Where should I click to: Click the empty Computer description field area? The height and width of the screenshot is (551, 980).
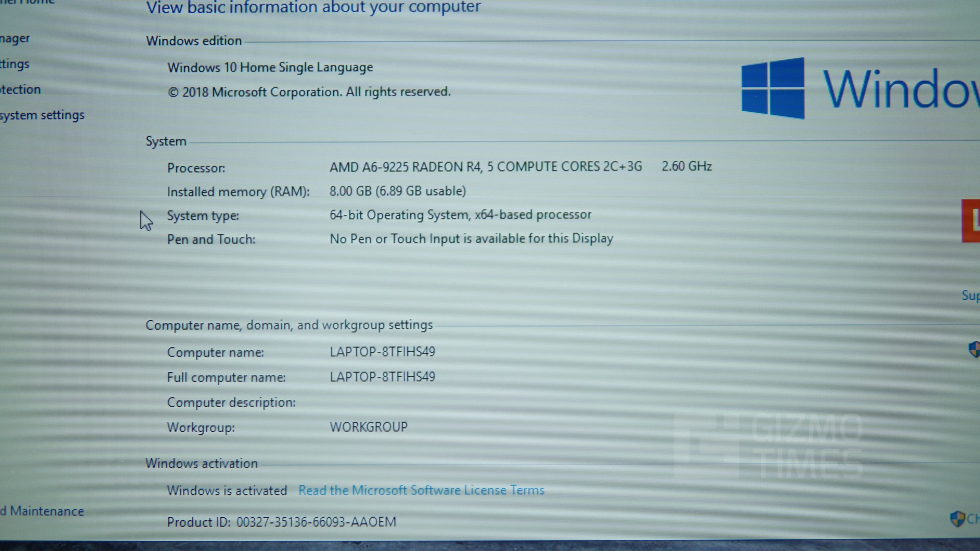tap(383, 402)
